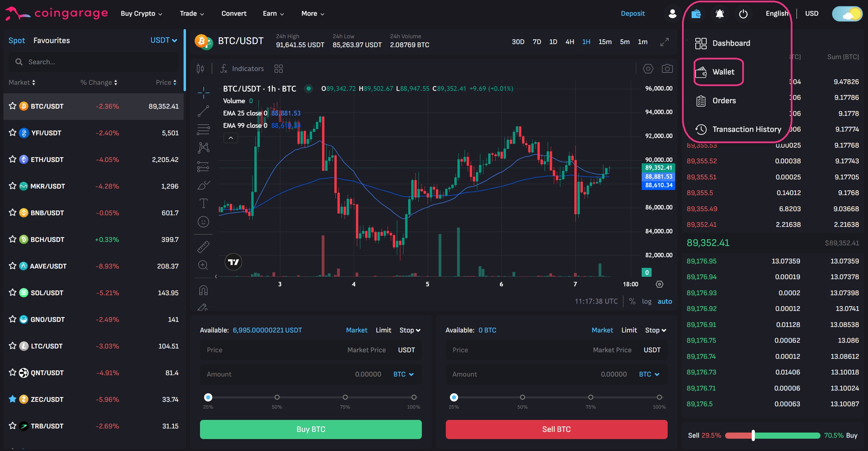Take a chart snapshot with camera icon
The width and height of the screenshot is (868, 451).
coord(667,69)
